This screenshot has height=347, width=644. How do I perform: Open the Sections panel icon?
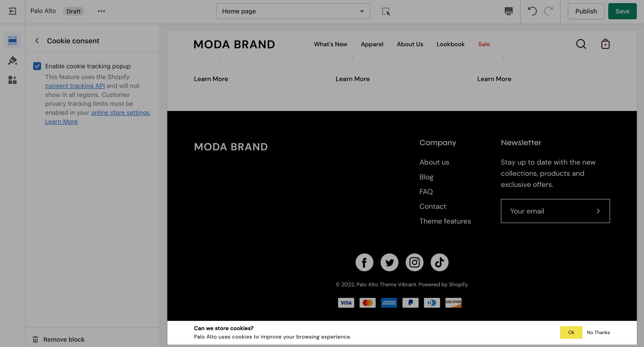click(12, 41)
